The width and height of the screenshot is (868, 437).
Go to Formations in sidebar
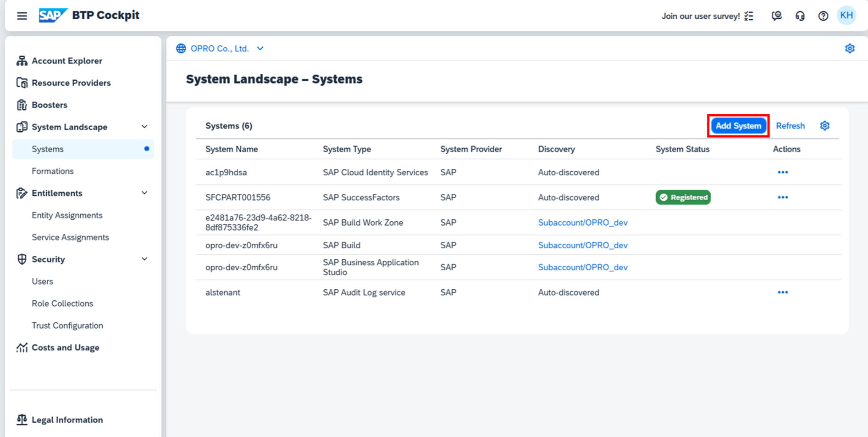(52, 171)
